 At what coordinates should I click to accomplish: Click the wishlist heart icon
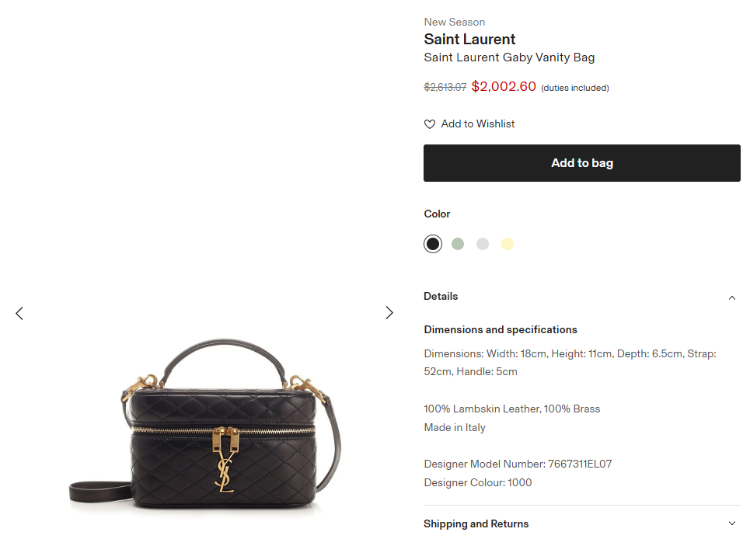[430, 124]
